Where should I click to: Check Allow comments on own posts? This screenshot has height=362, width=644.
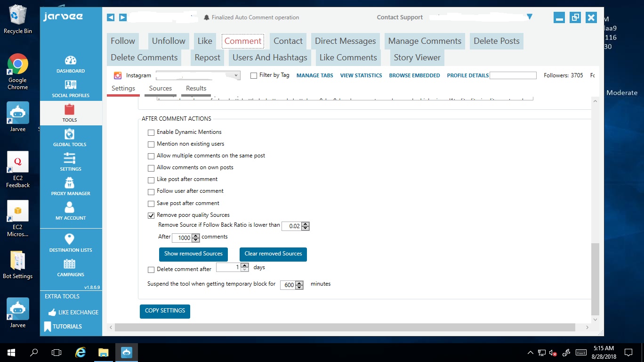click(151, 168)
